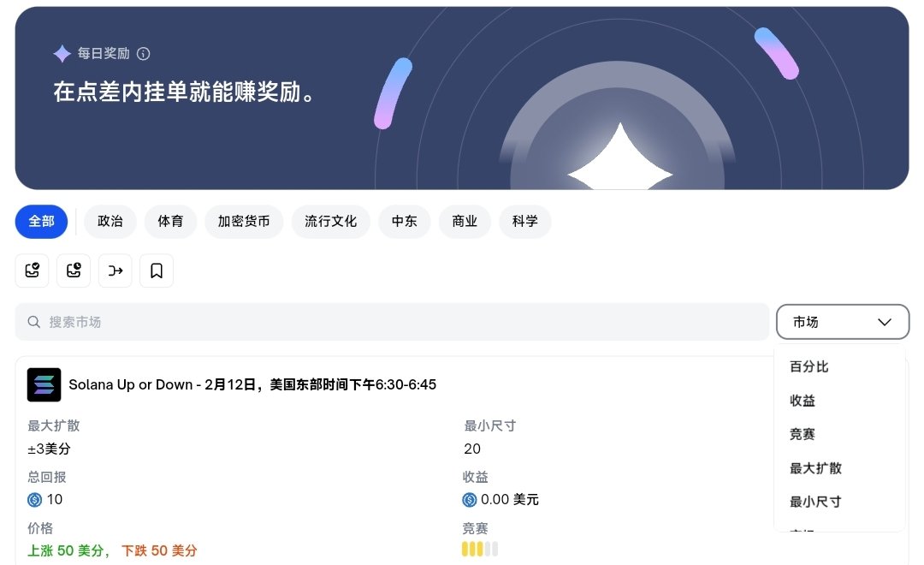Click the 收益 label in the market card
Screen dimensions: 924x565
coord(476,477)
